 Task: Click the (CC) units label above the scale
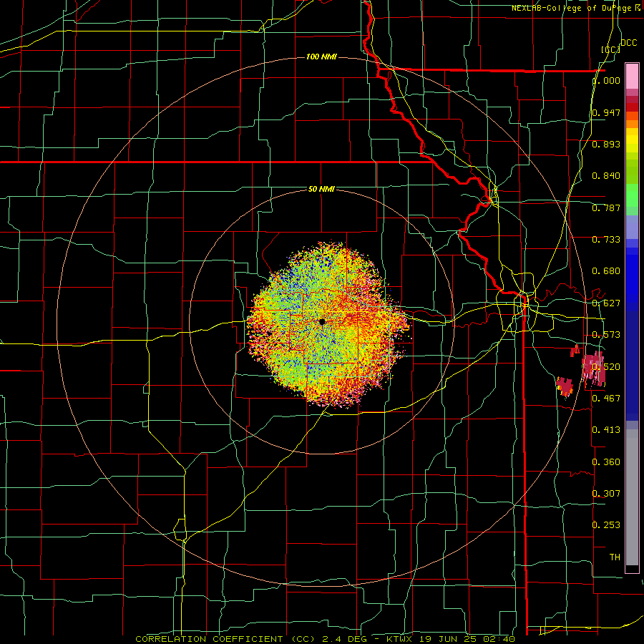tap(610, 49)
